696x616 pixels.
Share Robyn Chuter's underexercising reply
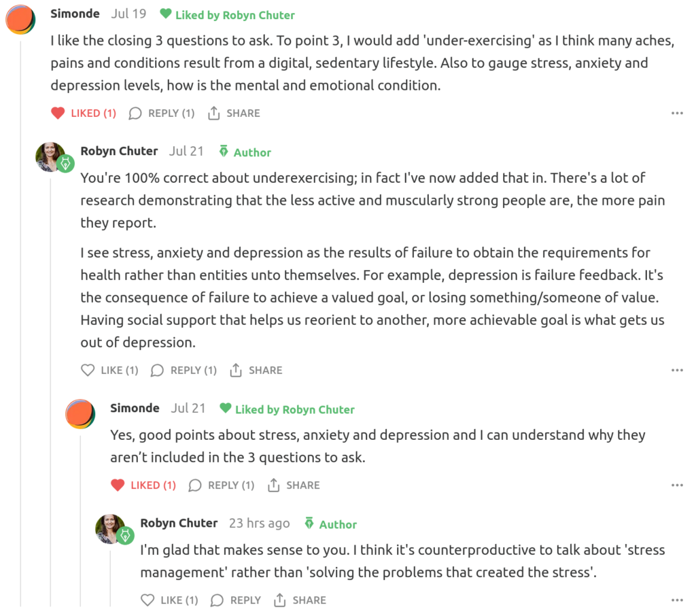tap(256, 371)
